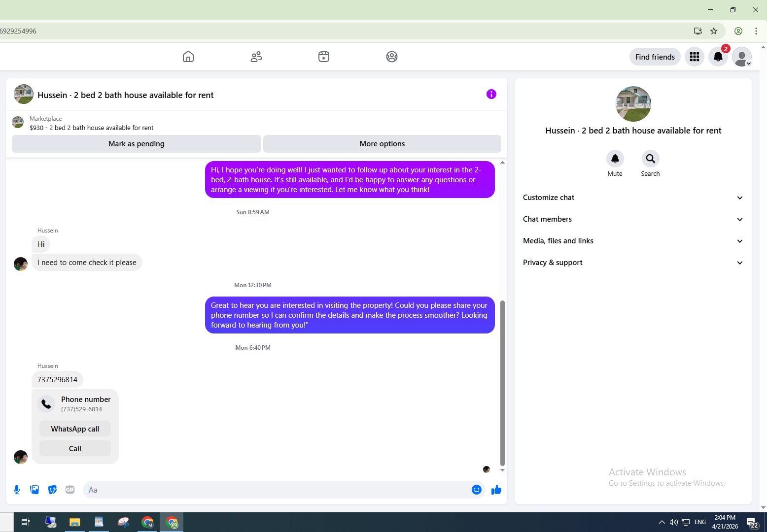Mute this conversation with the bell icon
This screenshot has height=532, width=767.
click(x=615, y=159)
